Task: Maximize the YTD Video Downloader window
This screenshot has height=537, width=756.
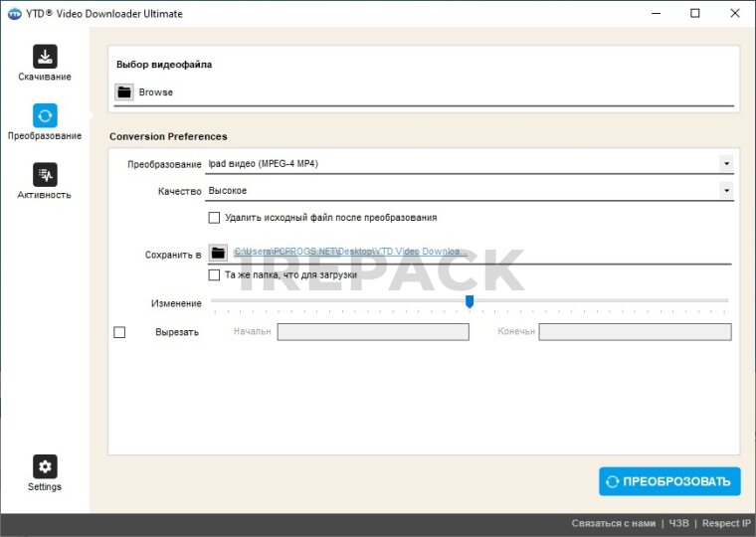Action: point(694,14)
